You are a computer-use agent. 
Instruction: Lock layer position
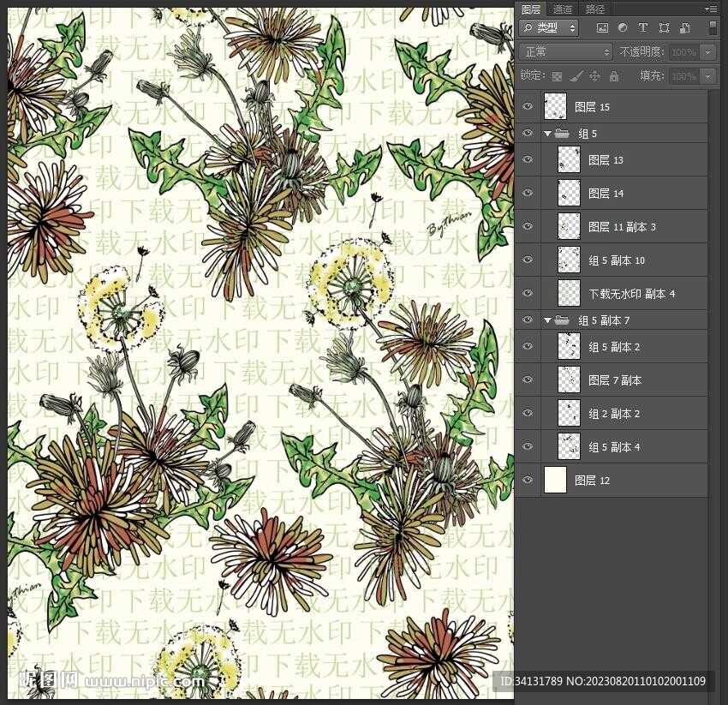coord(595,76)
